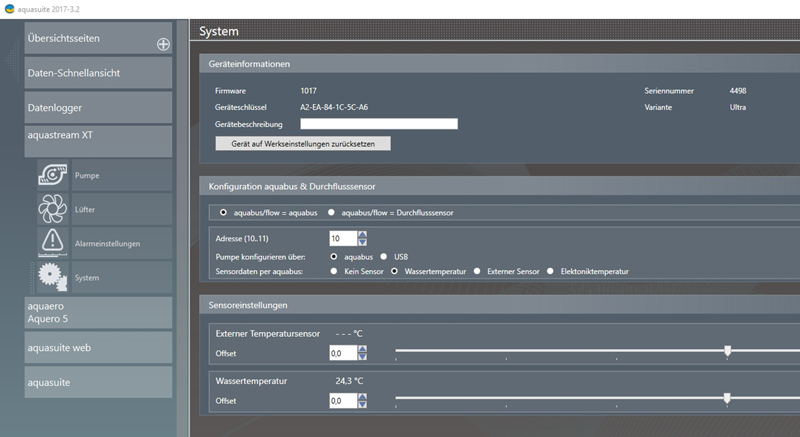This screenshot has width=800, height=437.
Task: Decrease the Wassertemperatur offset with down arrow
Action: pos(362,404)
